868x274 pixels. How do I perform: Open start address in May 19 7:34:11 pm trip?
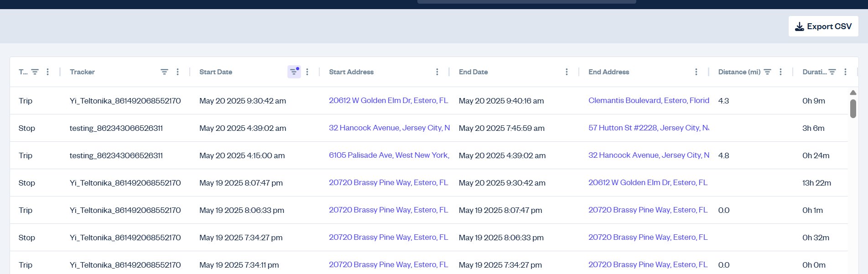tap(388, 264)
